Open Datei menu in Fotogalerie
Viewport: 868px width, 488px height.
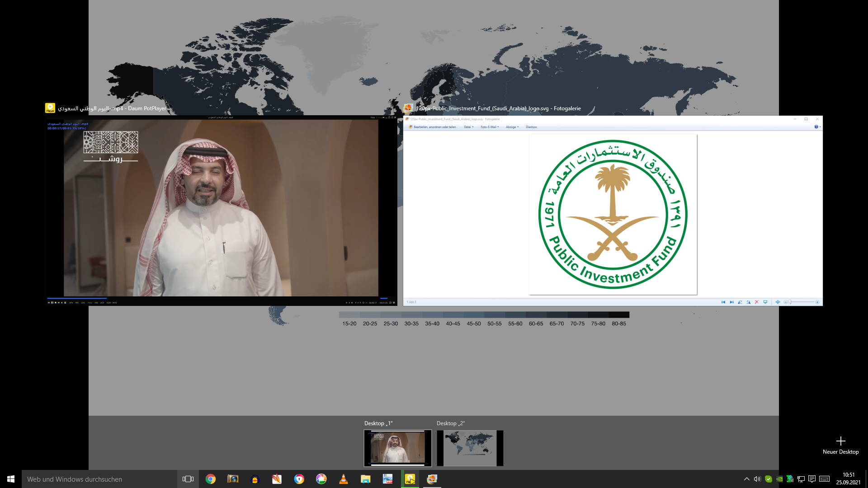tap(469, 127)
